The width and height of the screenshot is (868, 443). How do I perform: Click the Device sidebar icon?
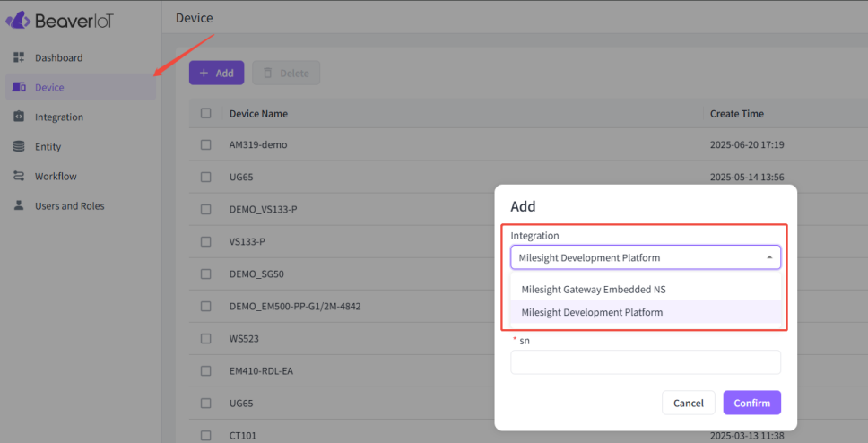click(19, 87)
